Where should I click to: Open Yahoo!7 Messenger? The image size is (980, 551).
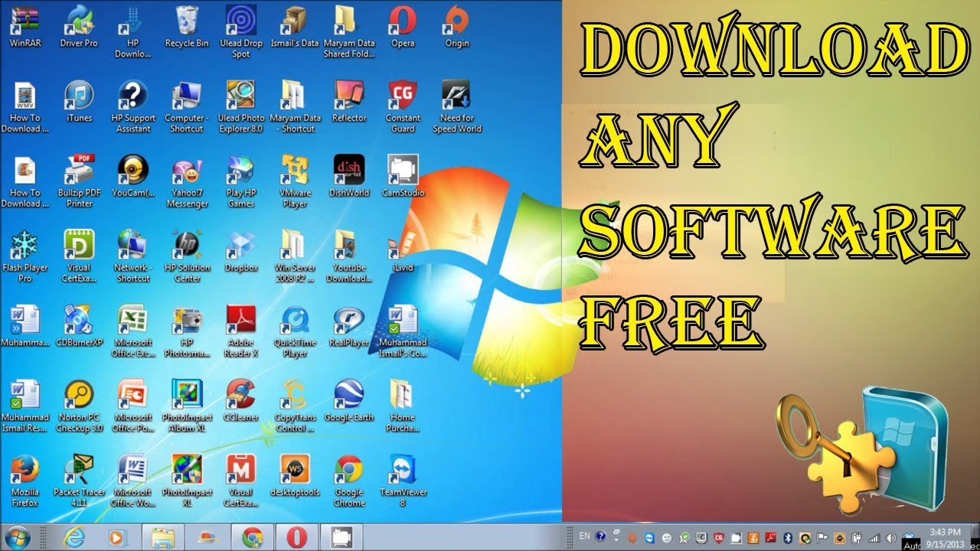187,182
